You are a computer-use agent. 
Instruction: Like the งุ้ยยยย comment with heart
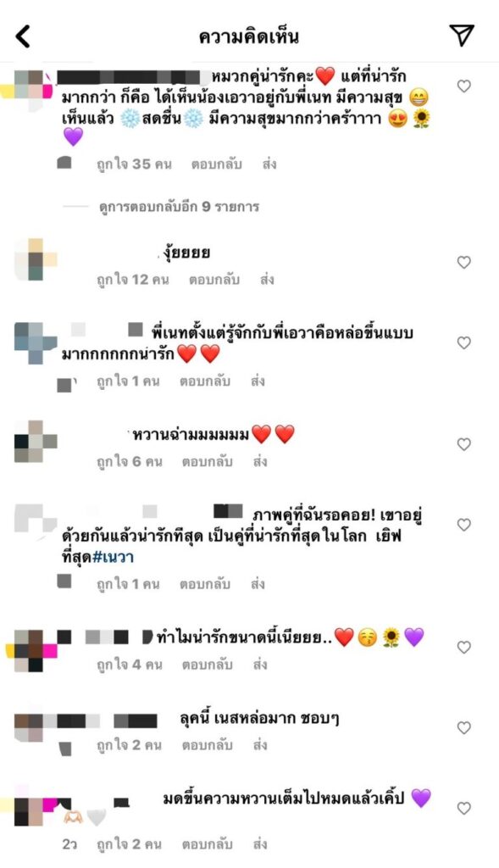point(463,262)
